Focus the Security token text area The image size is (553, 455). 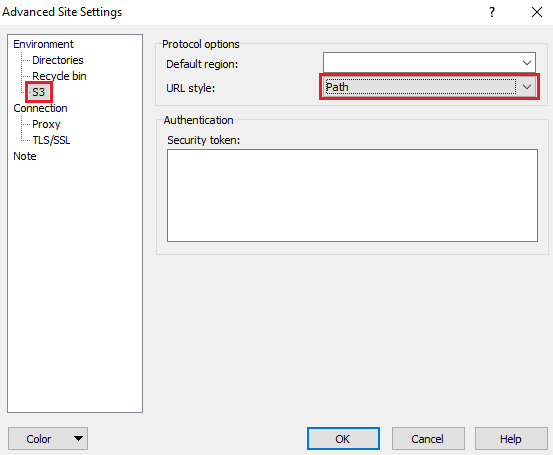click(352, 195)
